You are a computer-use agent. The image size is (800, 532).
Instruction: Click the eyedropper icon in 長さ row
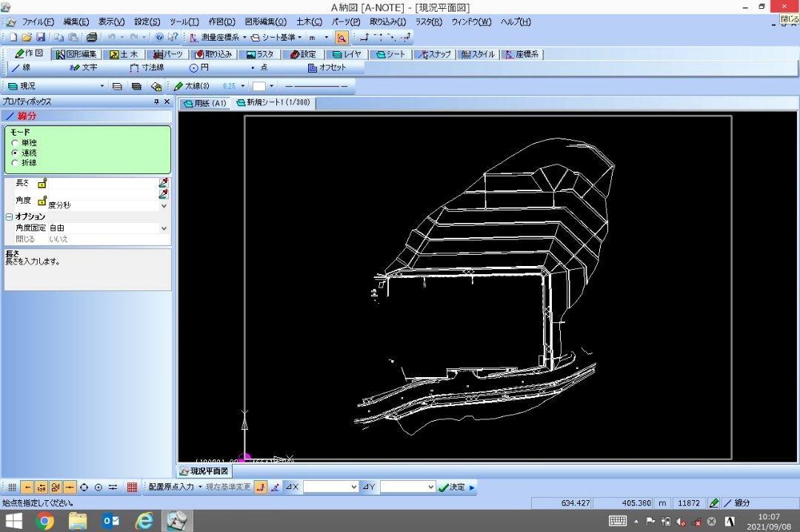coord(163,183)
